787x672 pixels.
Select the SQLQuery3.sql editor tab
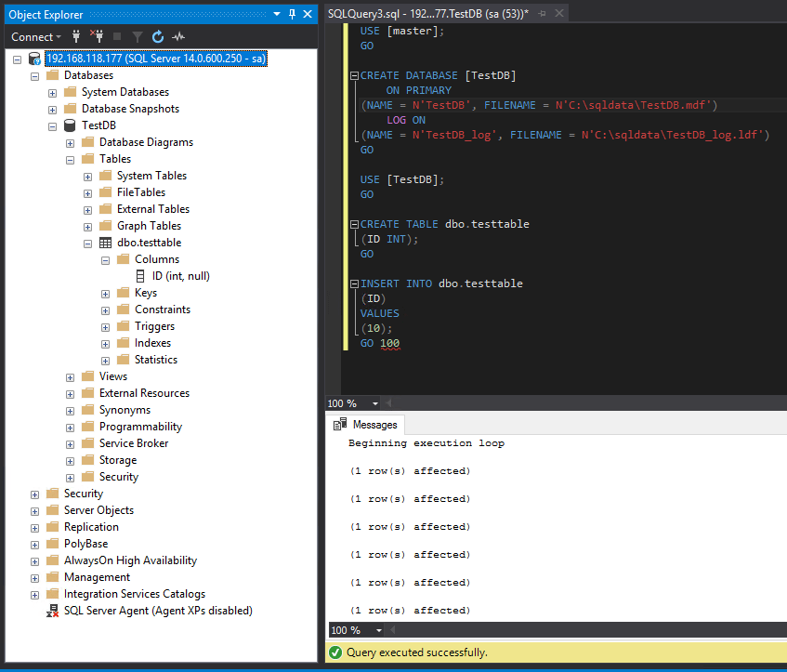tap(427, 14)
